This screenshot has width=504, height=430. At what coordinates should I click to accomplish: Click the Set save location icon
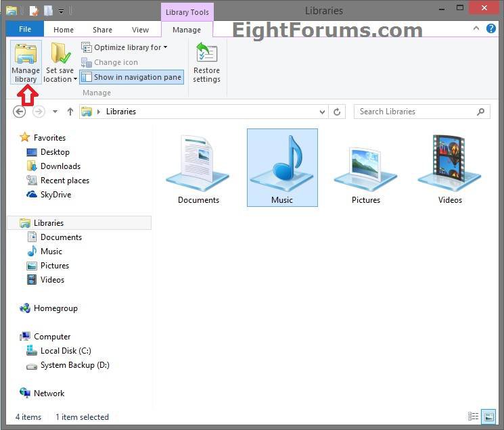click(60, 53)
